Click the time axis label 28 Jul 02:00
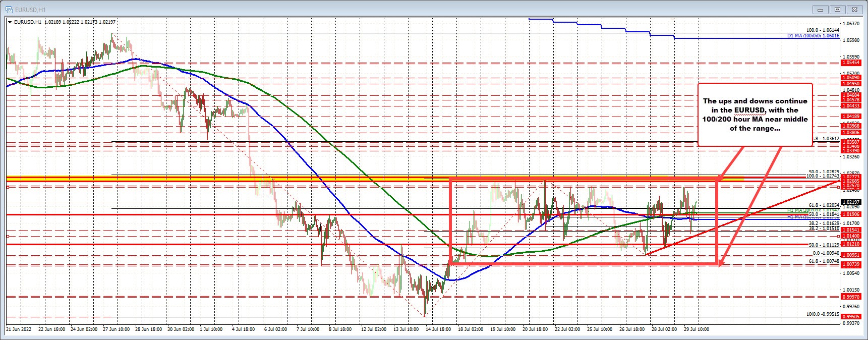This screenshot has width=868, height=340. coord(664,329)
